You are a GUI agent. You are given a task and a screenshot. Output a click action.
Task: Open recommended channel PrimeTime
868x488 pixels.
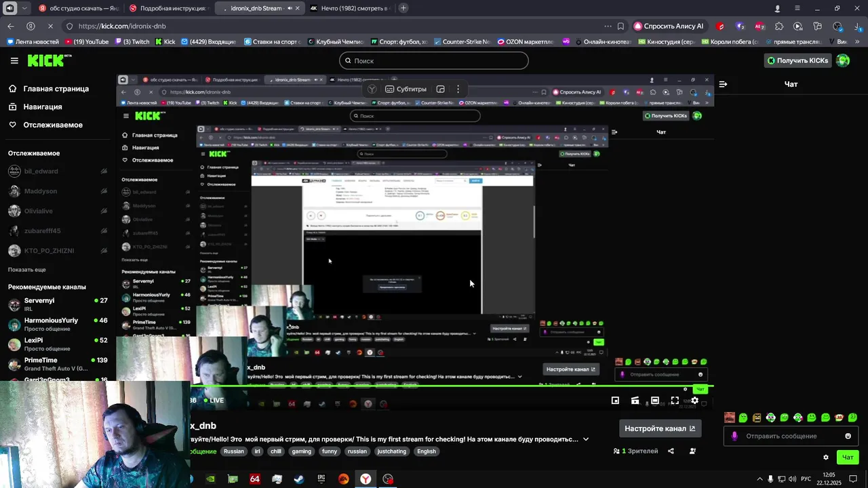[58, 364]
